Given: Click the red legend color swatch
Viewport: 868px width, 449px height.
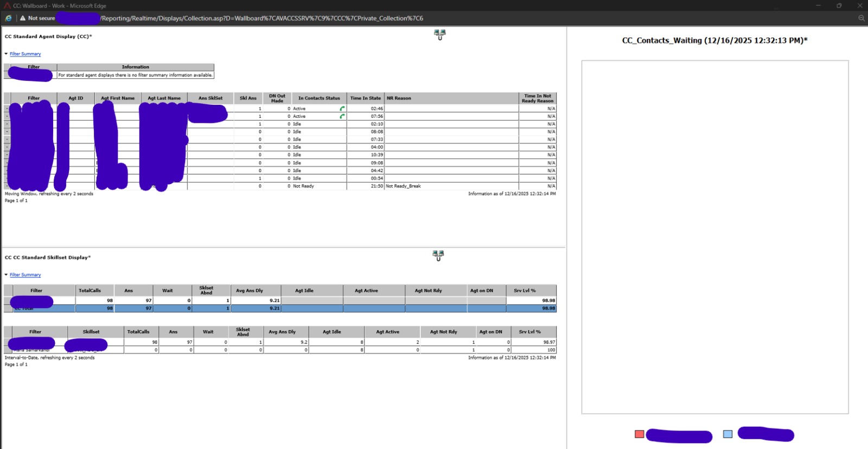Looking at the screenshot, I should coord(639,434).
